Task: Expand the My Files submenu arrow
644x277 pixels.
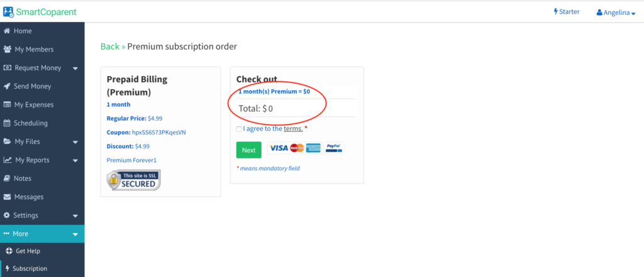Action: tap(75, 143)
